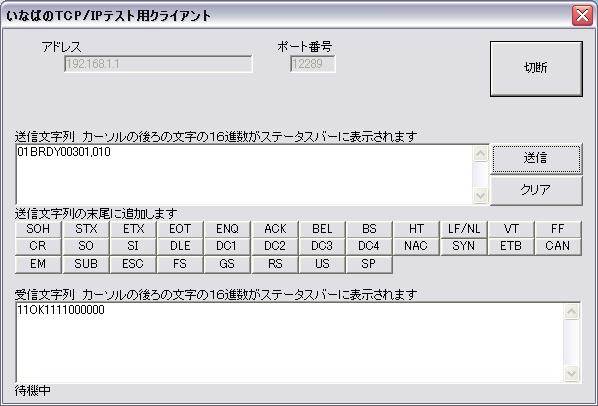
Task: Click the disabled address field
Action: [x=158, y=64]
